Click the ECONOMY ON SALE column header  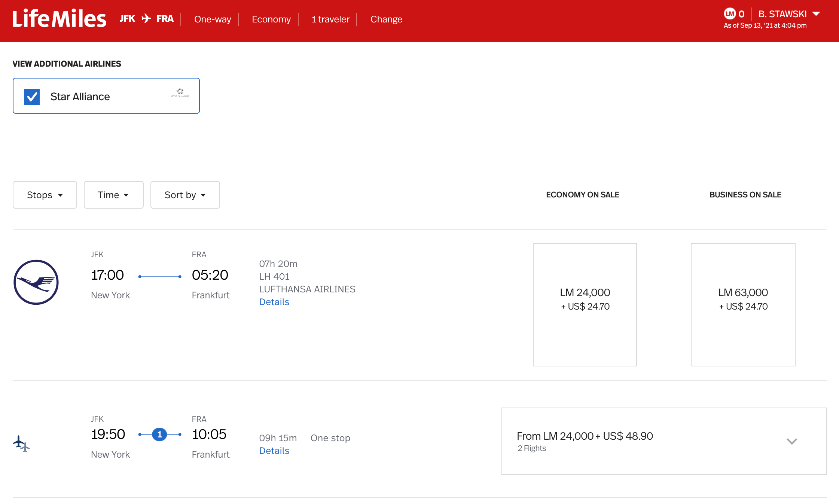(x=583, y=195)
